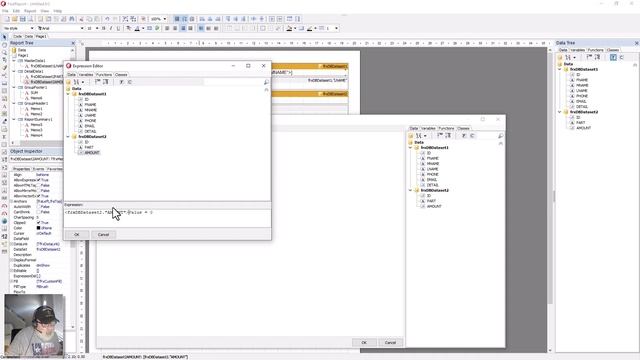The width and height of the screenshot is (640, 360).
Task: Open the Code tab of the designer
Action: click(18, 36)
